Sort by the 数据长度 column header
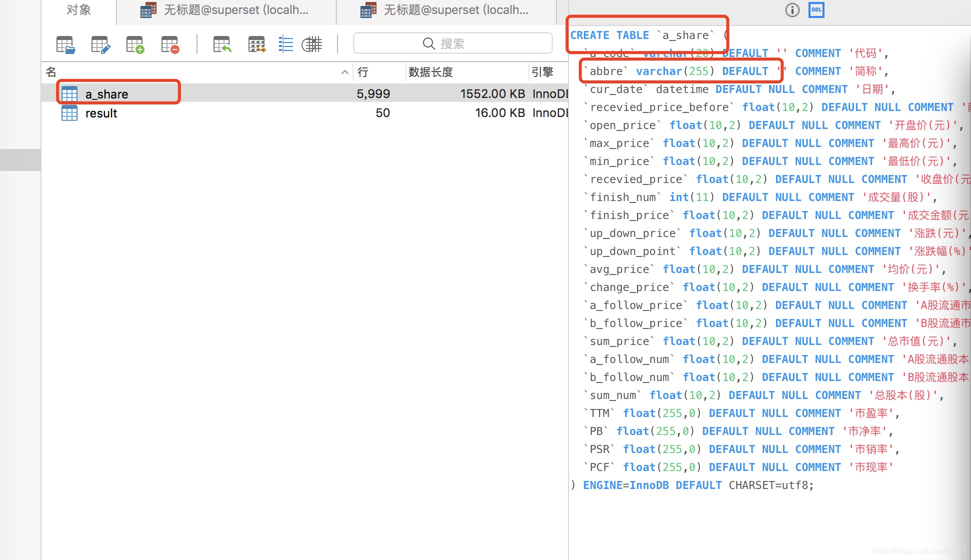 click(430, 71)
